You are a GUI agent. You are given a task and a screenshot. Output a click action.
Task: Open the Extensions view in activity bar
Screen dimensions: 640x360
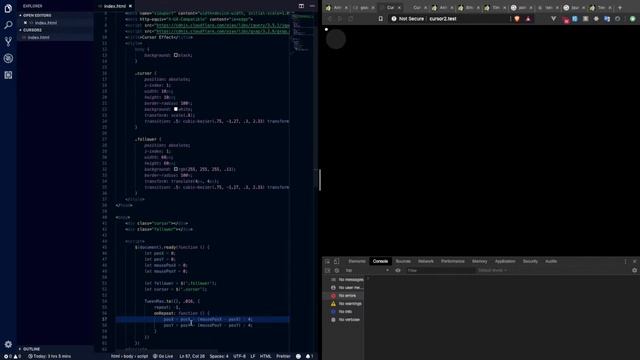[8, 75]
